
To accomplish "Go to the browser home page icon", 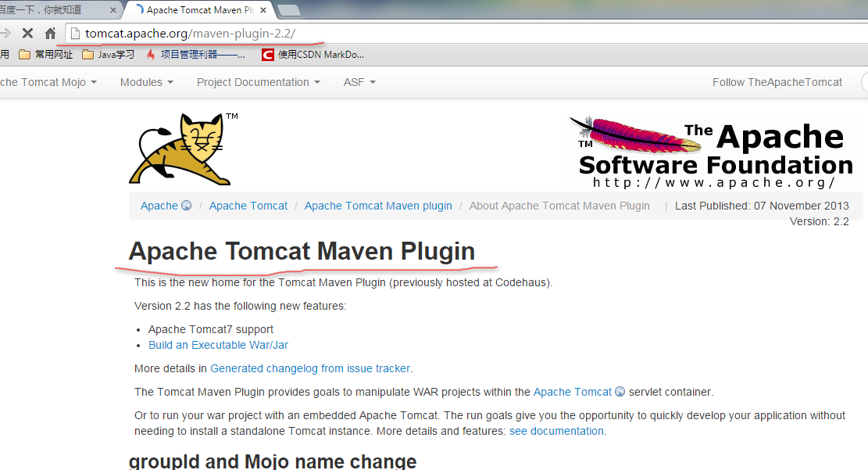I will coord(50,34).
